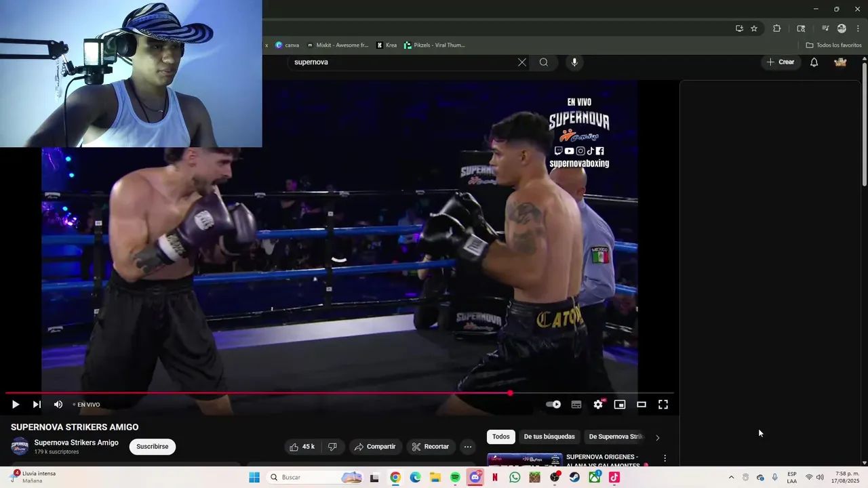Open Supernova Strikers Amigo channel name
Screen dimensions: 868x488
[76, 443]
